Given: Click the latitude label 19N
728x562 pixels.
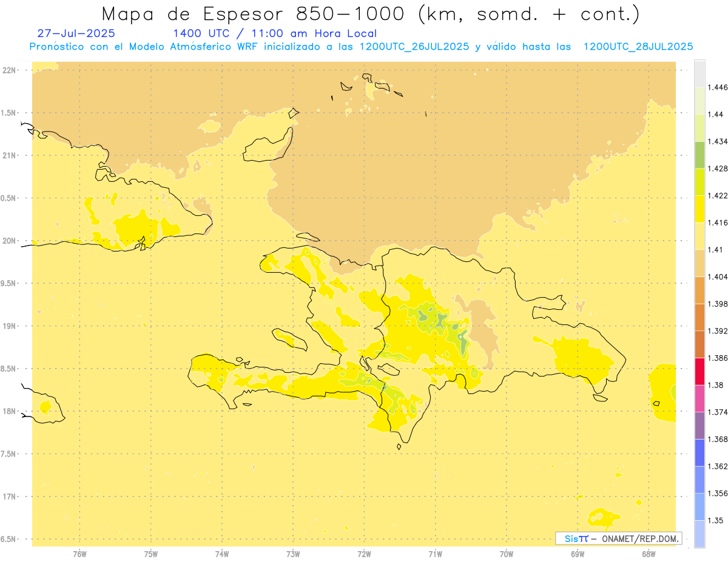Looking at the screenshot, I should (x=9, y=326).
